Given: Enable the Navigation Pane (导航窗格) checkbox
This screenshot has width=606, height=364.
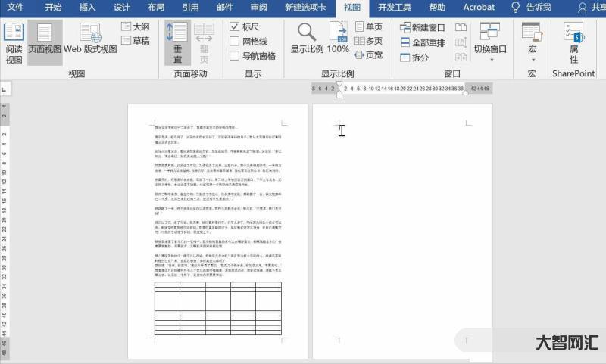Looking at the screenshot, I should click(236, 56).
